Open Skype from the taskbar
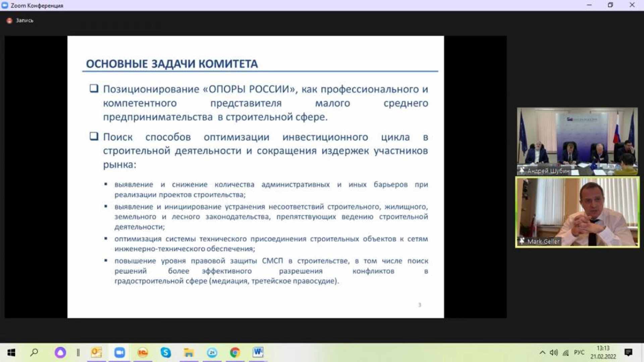 click(166, 352)
